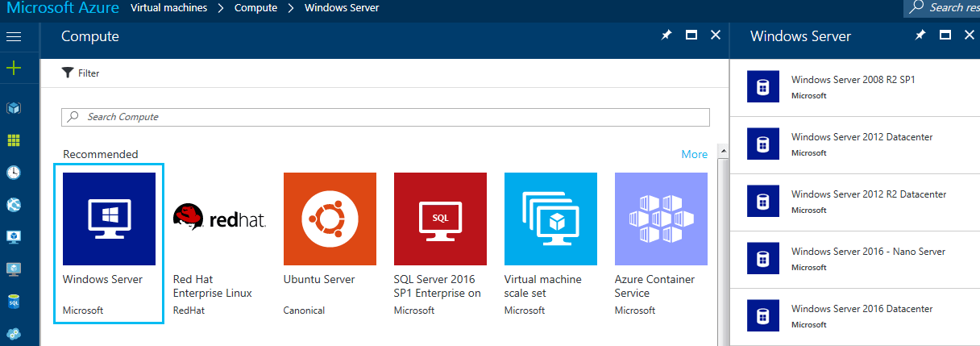The height and width of the screenshot is (346, 980).
Task: Click the green plus New resource icon
Action: [x=13, y=69]
